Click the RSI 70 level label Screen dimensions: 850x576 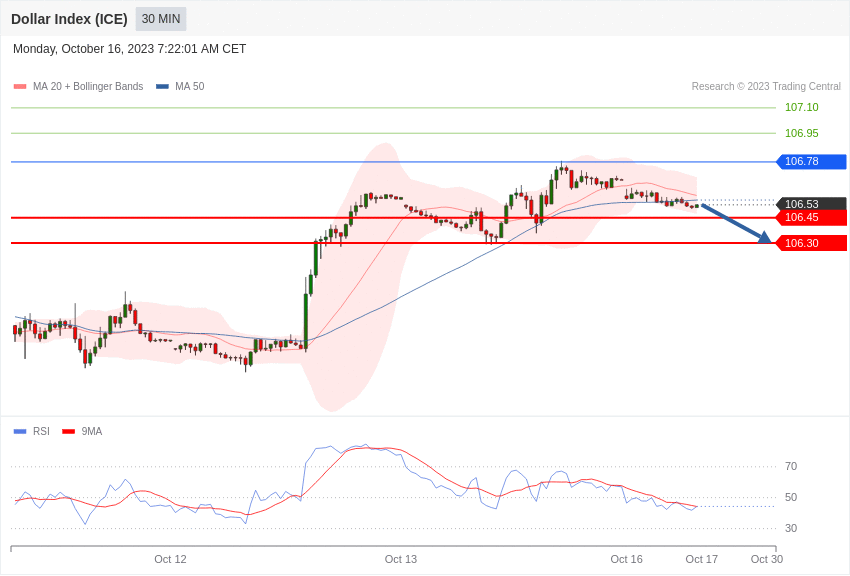pyautogui.click(x=791, y=467)
